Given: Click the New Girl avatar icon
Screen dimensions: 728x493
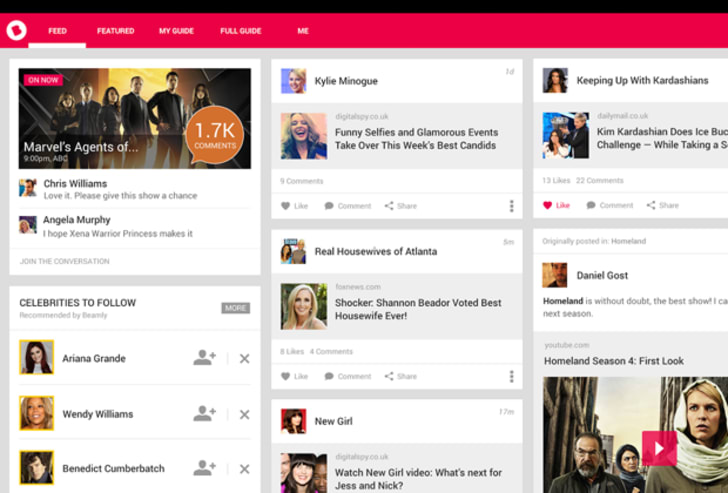Looking at the screenshot, I should 293,421.
